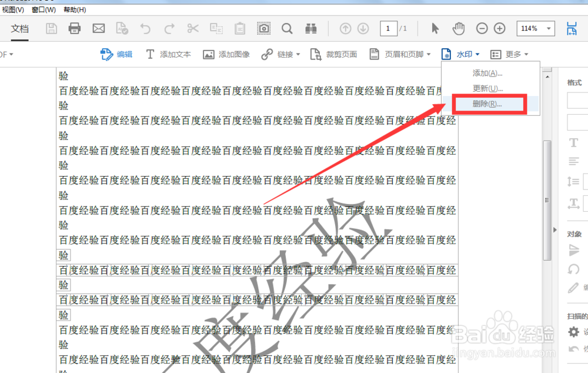Click the flip object icon in Object panel

(574, 250)
